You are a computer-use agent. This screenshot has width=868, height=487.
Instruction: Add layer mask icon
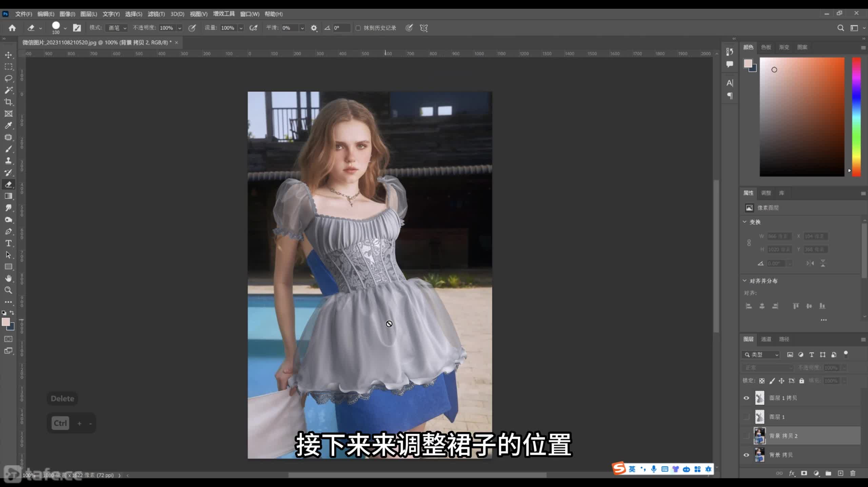[x=804, y=473]
